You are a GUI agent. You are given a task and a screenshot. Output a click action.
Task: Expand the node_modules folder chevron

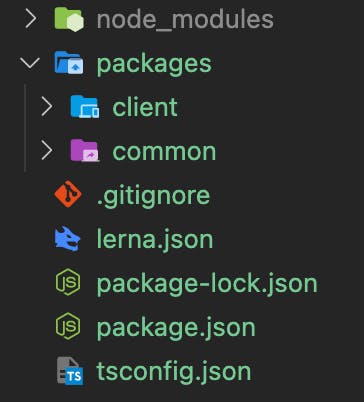tap(31, 19)
